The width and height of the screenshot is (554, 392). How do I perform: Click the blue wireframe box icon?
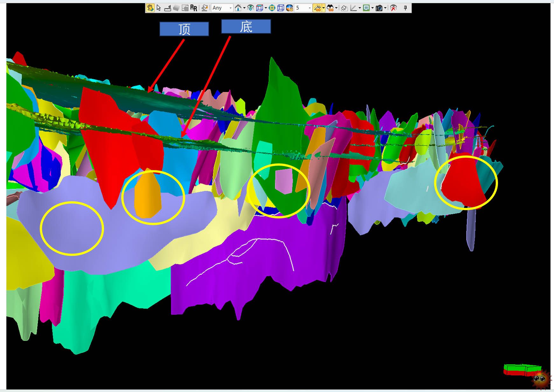click(281, 8)
